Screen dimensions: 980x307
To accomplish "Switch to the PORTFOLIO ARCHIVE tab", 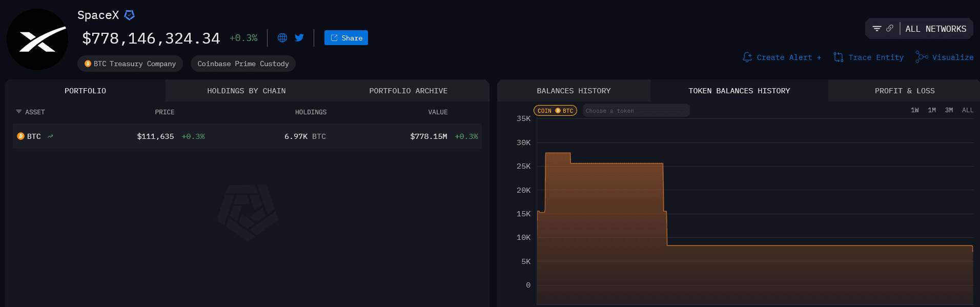I will coord(408,91).
